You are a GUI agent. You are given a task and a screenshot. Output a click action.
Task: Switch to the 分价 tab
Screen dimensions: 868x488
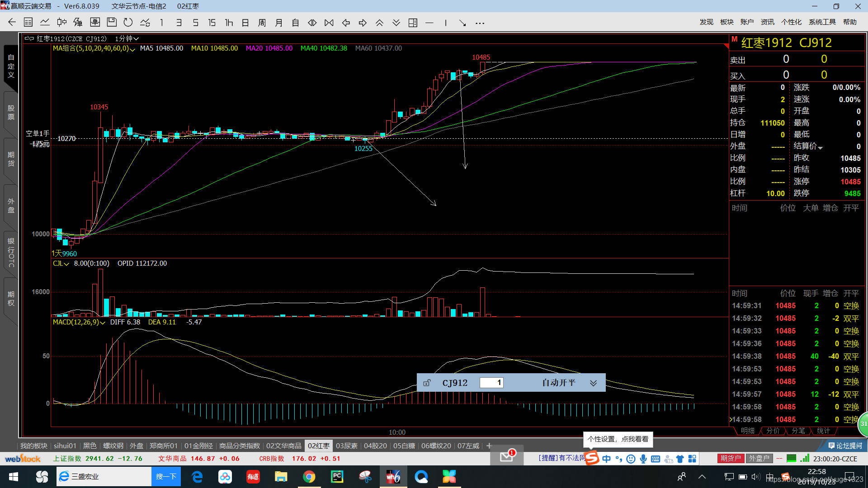773,431
